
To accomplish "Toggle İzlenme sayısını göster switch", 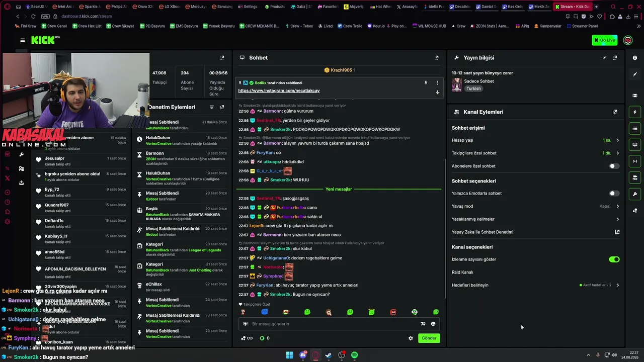I will [x=614, y=259].
